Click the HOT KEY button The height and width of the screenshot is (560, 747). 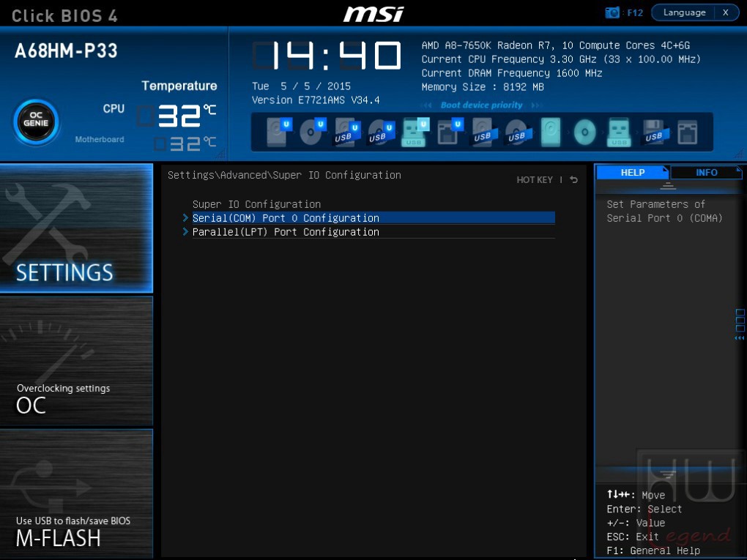tap(535, 180)
